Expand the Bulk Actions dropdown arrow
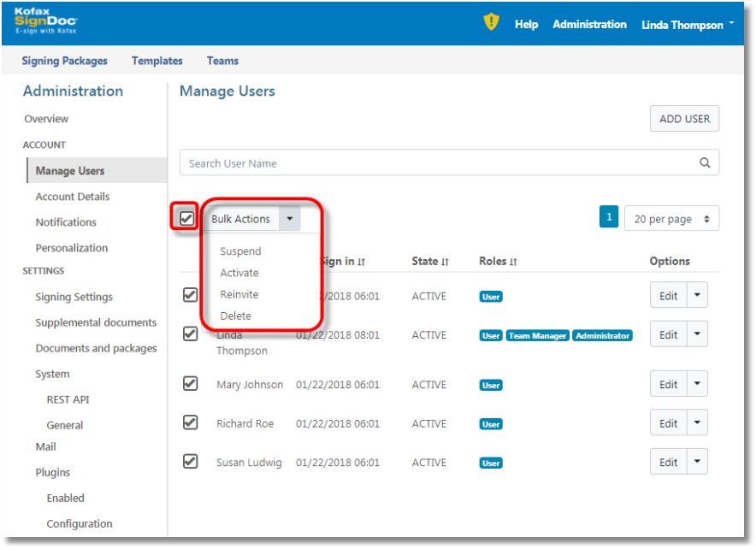Screen dimensions: 756x549 point(290,219)
